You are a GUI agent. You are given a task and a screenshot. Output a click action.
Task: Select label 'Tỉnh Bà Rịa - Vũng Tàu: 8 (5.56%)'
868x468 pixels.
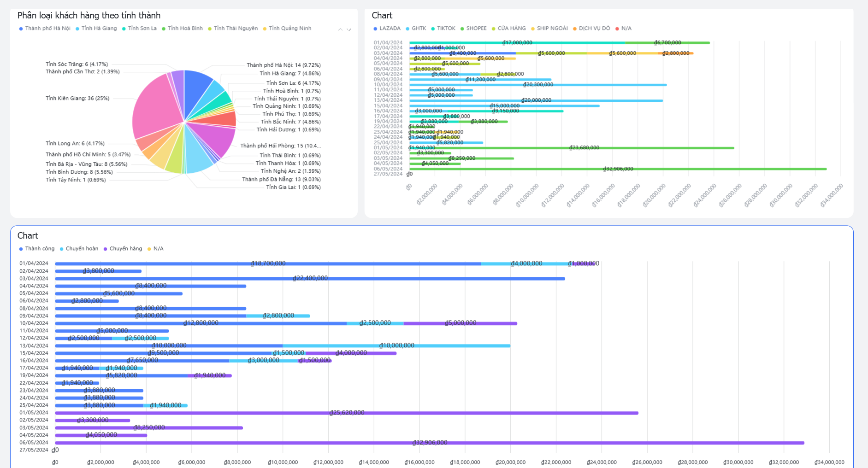[x=86, y=164]
